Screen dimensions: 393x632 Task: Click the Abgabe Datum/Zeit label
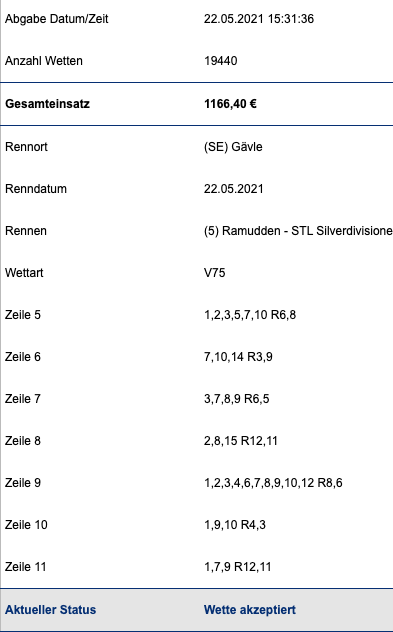click(x=56, y=19)
